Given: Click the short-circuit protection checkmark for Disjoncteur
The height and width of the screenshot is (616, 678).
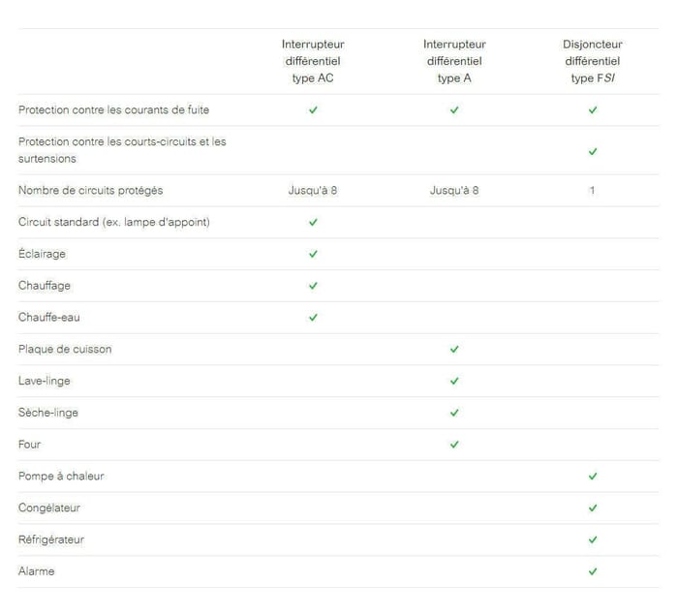Looking at the screenshot, I should tap(593, 151).
